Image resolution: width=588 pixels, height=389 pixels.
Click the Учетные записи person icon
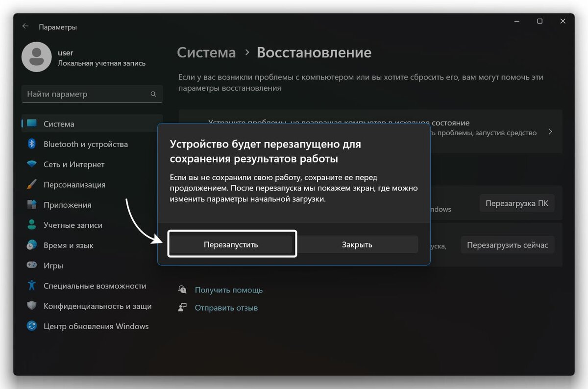pos(32,225)
